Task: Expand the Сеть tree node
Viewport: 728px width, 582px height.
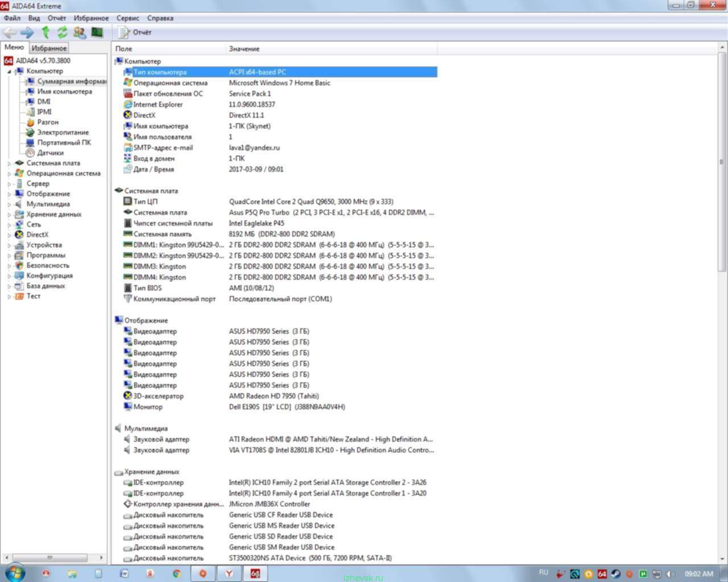Action: 9,225
